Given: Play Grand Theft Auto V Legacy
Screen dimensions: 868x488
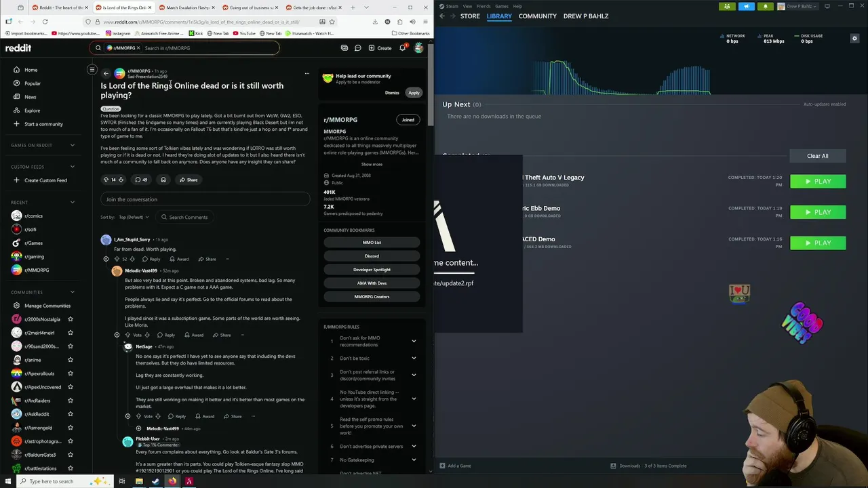Looking at the screenshot, I should [818, 182].
